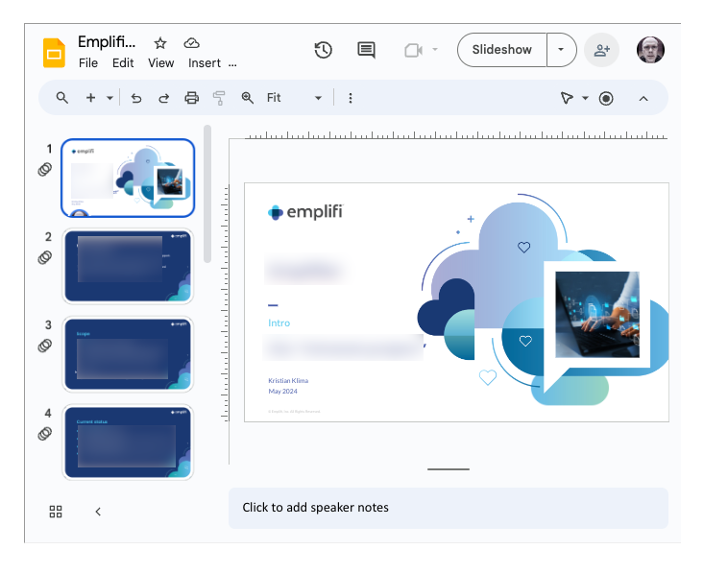Select the laptop photo on the slide
The height and width of the screenshot is (574, 728).
597,315
